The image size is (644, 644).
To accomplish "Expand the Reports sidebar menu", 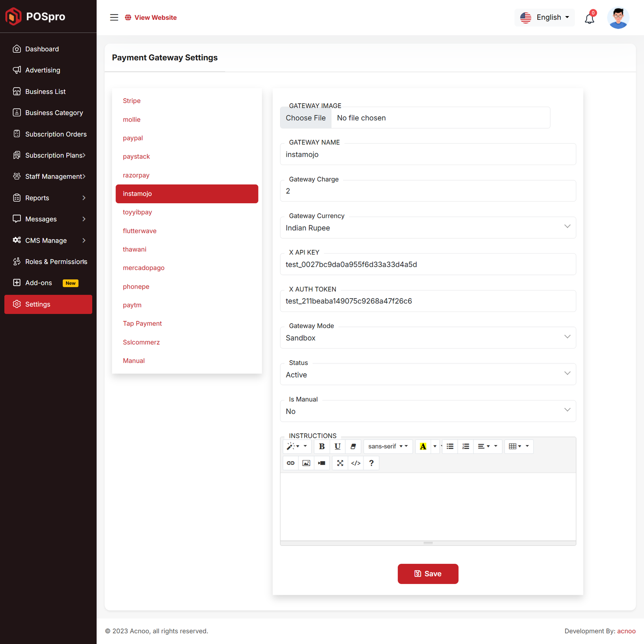I will [x=48, y=198].
